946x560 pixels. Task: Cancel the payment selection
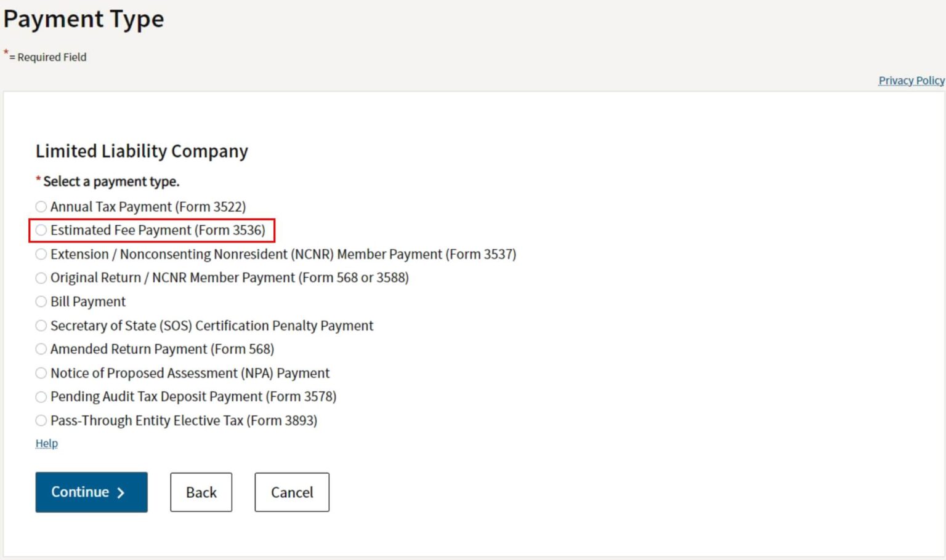click(291, 492)
